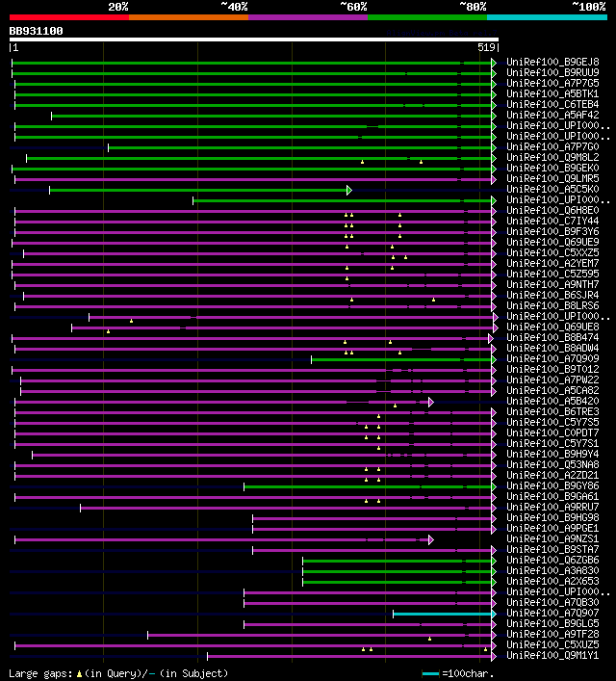This screenshot has width=616, height=681.
Task: Click the orange ~40% identity legend segment
Action: coord(189,17)
